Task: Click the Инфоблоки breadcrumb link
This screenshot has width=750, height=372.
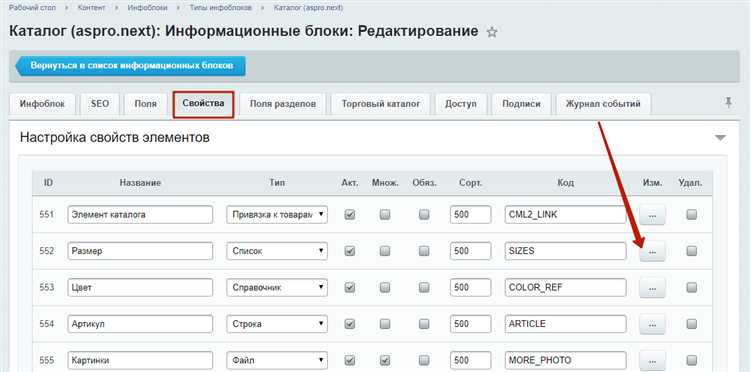Action: pyautogui.click(x=147, y=8)
